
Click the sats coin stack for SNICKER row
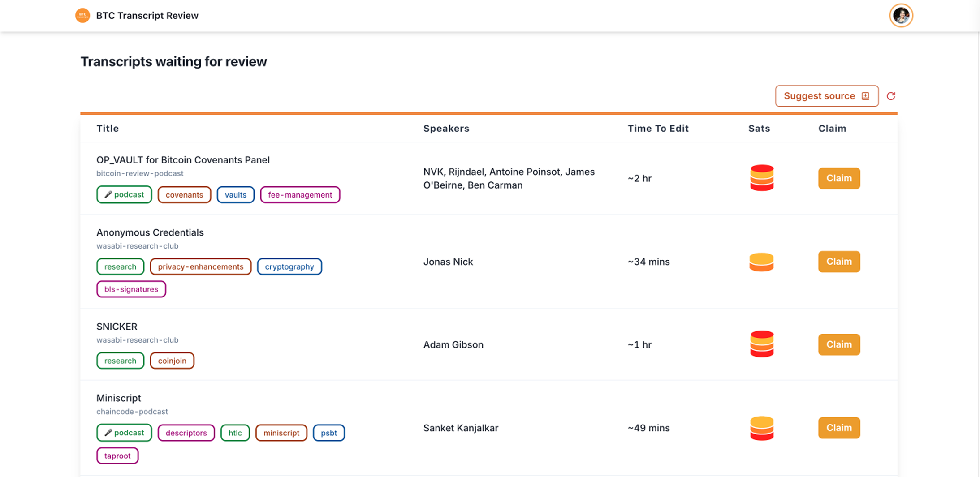pos(762,344)
